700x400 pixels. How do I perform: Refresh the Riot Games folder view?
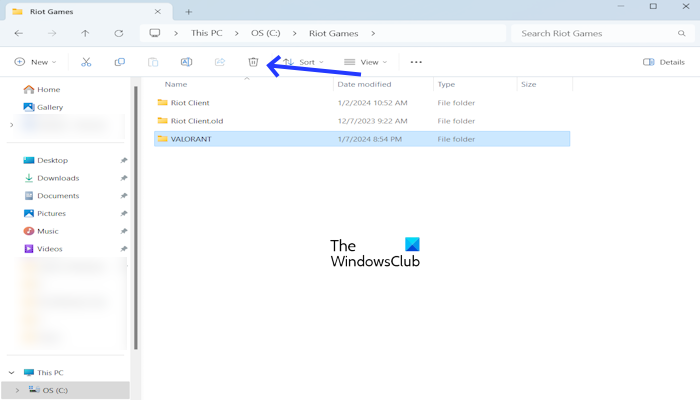click(119, 33)
